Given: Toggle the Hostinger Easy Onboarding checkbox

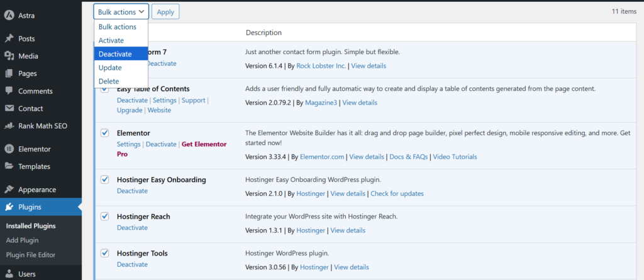Looking at the screenshot, I should 105,180.
